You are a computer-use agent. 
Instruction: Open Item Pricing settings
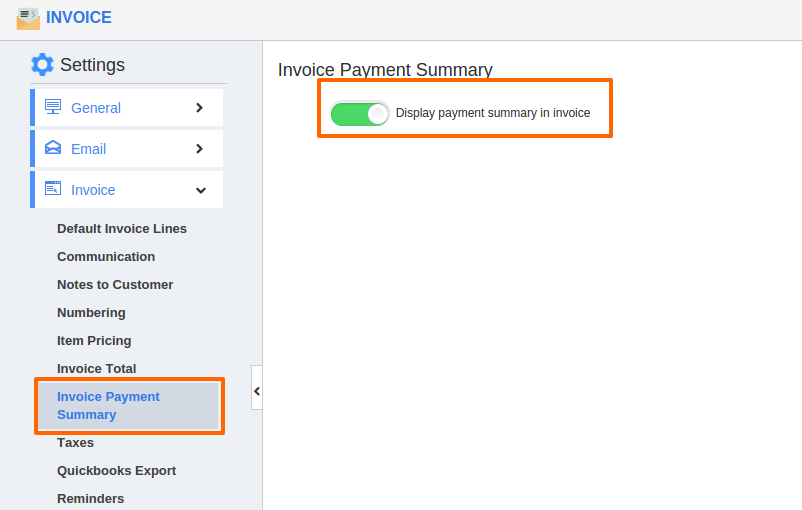point(94,341)
